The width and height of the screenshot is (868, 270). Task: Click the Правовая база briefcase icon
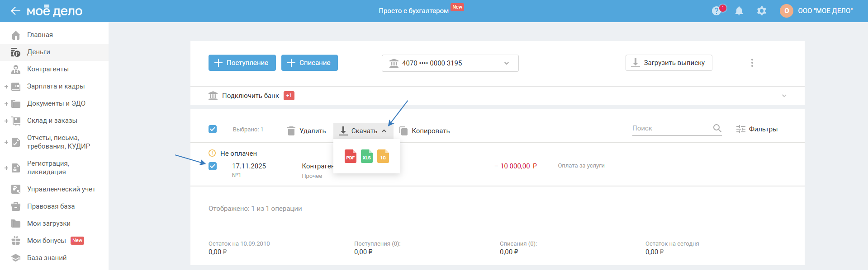(16, 206)
